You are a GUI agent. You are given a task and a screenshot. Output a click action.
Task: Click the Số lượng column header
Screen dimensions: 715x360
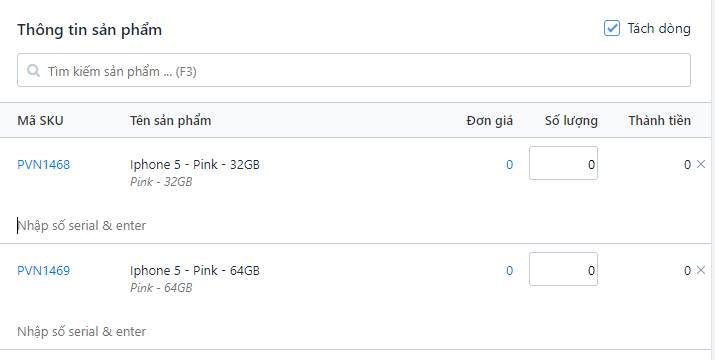pyautogui.click(x=571, y=120)
